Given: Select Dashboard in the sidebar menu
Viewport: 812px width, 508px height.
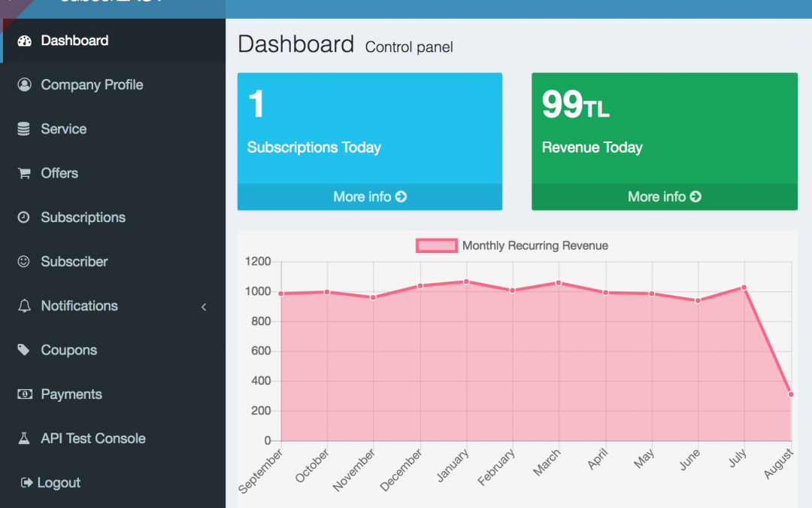Looking at the screenshot, I should [75, 41].
